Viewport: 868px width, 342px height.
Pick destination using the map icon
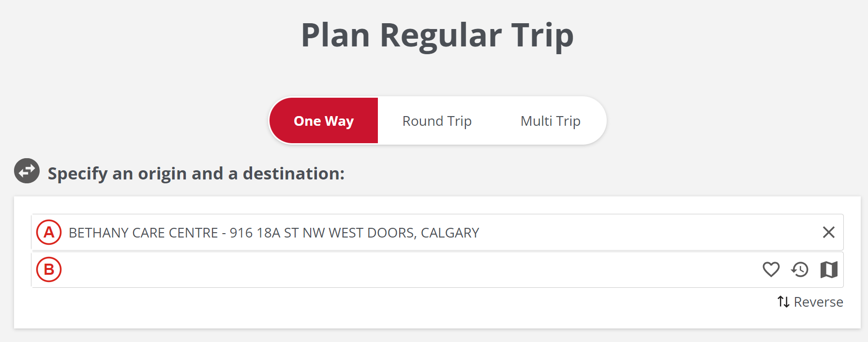(x=829, y=269)
